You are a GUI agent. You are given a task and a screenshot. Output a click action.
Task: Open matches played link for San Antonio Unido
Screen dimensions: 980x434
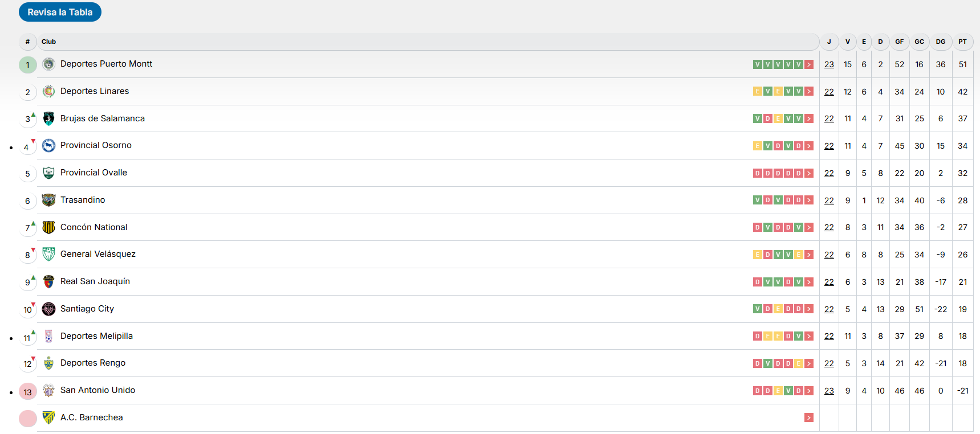(829, 391)
